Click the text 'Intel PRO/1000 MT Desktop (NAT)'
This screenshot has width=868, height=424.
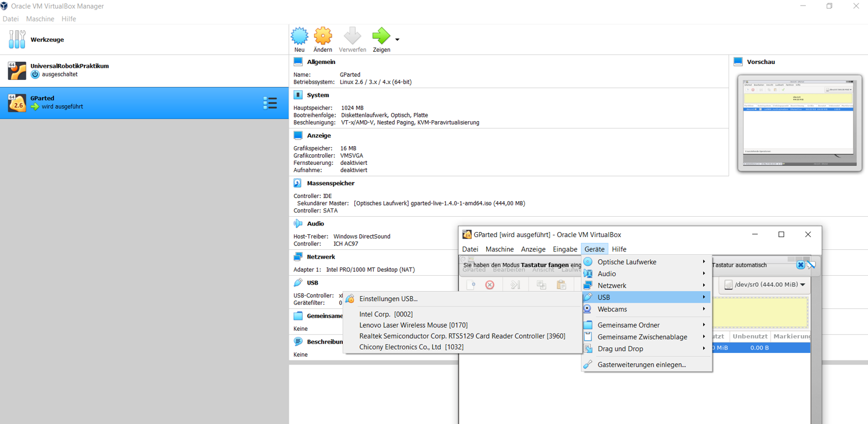[370, 270]
